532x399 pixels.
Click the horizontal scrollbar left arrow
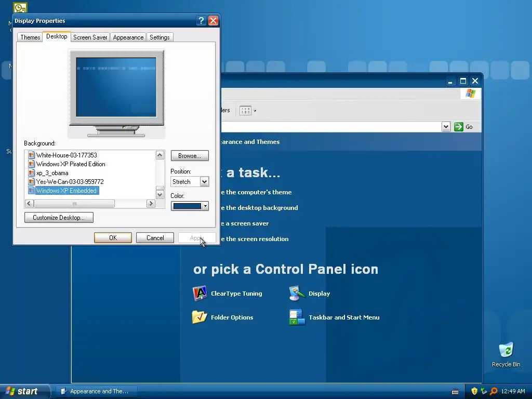click(29, 204)
